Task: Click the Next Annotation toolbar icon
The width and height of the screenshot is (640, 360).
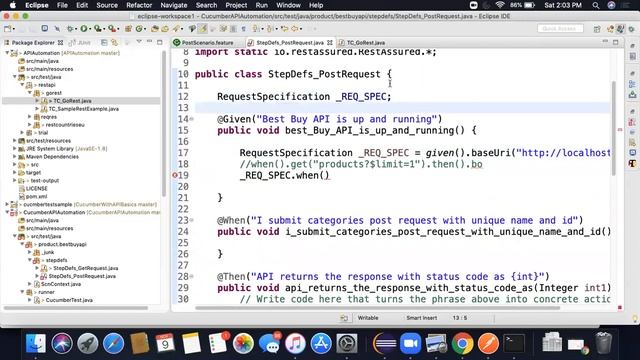Action: pyautogui.click(x=255, y=29)
